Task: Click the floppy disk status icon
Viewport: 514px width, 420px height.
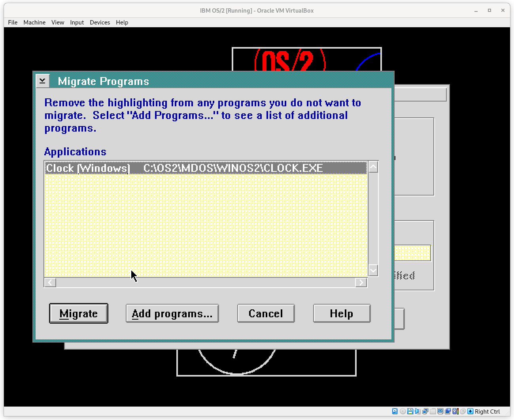Action: [410, 411]
